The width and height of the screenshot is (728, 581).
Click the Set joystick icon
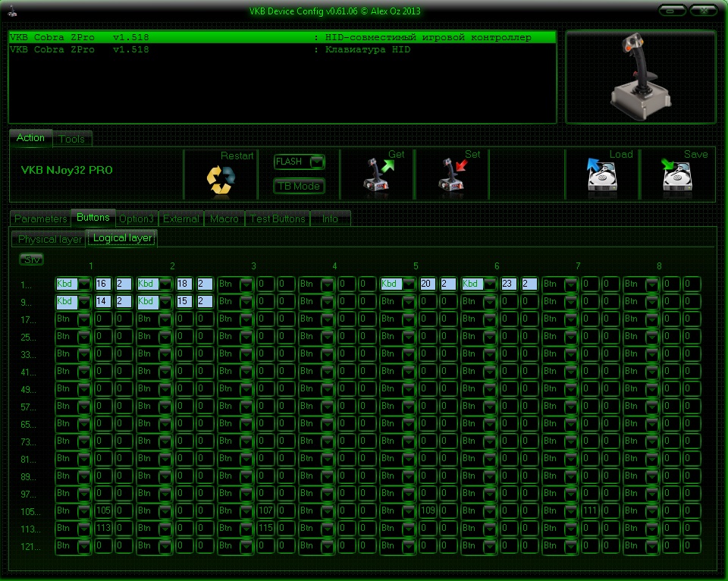[x=452, y=175]
